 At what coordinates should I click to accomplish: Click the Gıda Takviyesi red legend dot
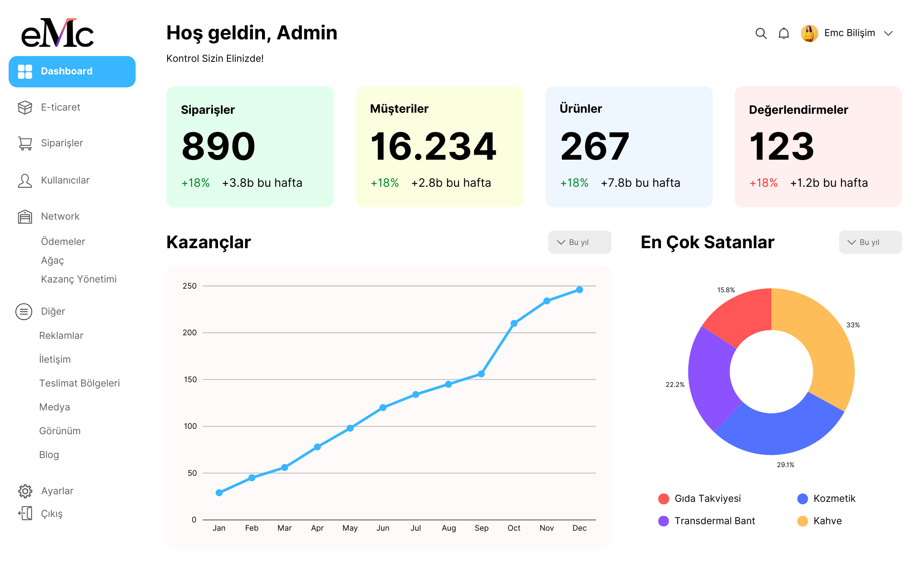(664, 499)
